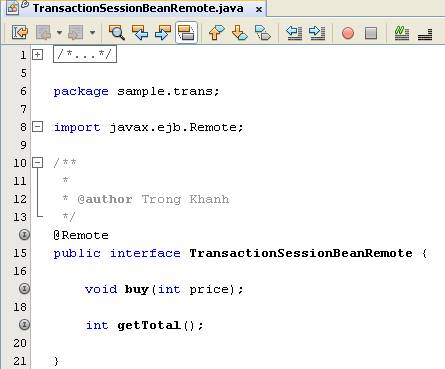Viewport: 445px width, 369px height.
Task: Shift line right icon
Action: 317,33
